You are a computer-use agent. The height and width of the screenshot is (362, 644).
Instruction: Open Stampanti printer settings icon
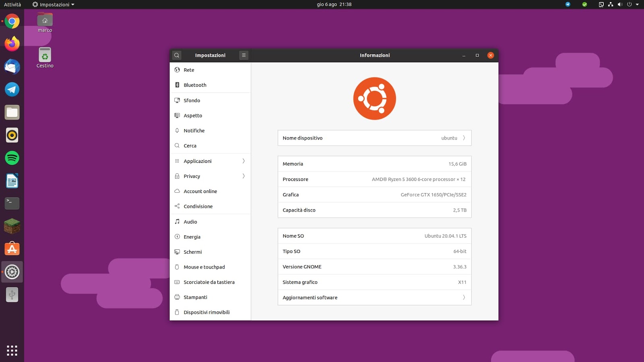pos(177,297)
